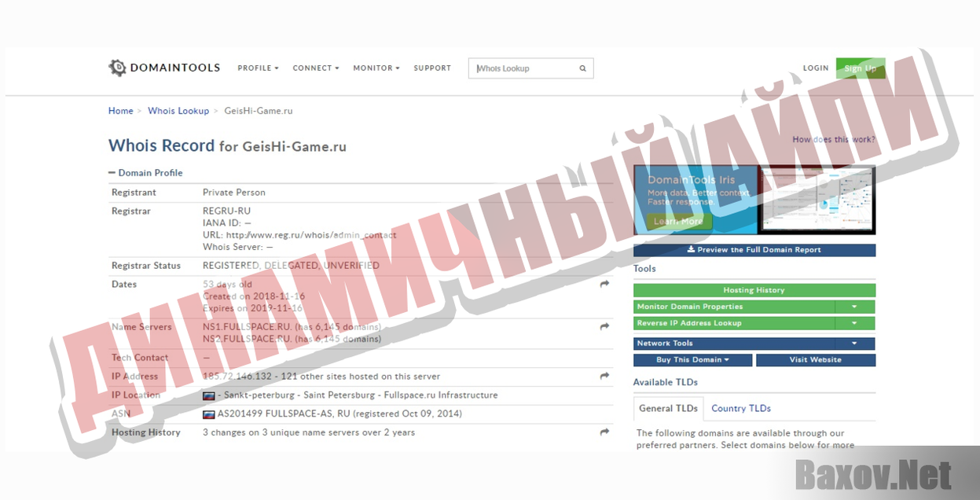The image size is (980, 500).
Task: Click the REGRU-RU registrar text
Action: pos(227,211)
